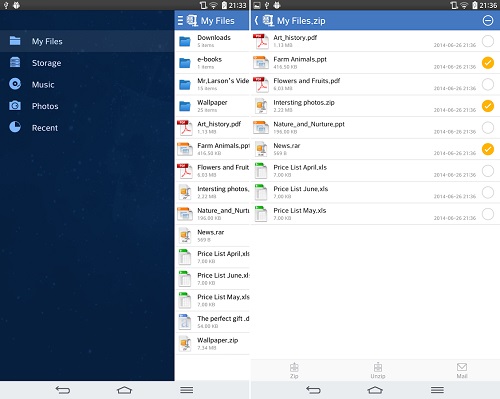
Task: Expand the Wallpaper folder
Action: pyautogui.click(x=212, y=106)
